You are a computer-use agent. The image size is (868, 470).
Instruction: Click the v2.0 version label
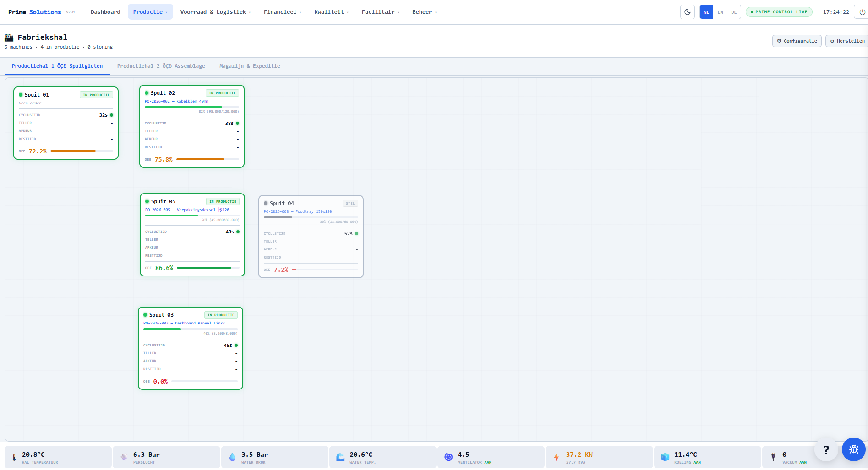pyautogui.click(x=71, y=12)
